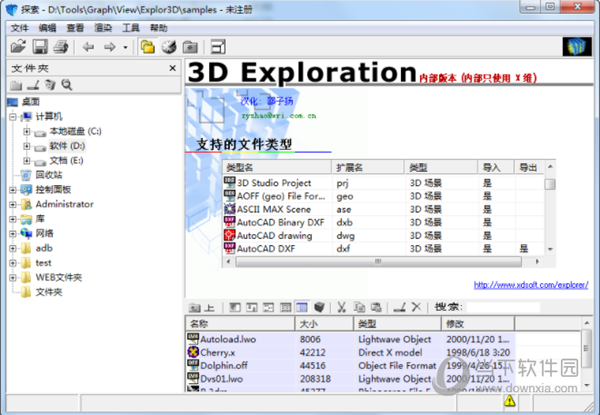The image size is (600, 415).
Task: Click the rename icon in file toolbar
Action: (399, 307)
